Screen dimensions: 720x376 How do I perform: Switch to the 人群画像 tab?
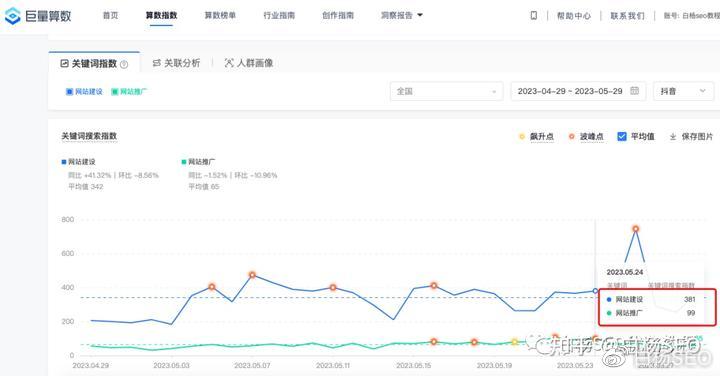248,63
